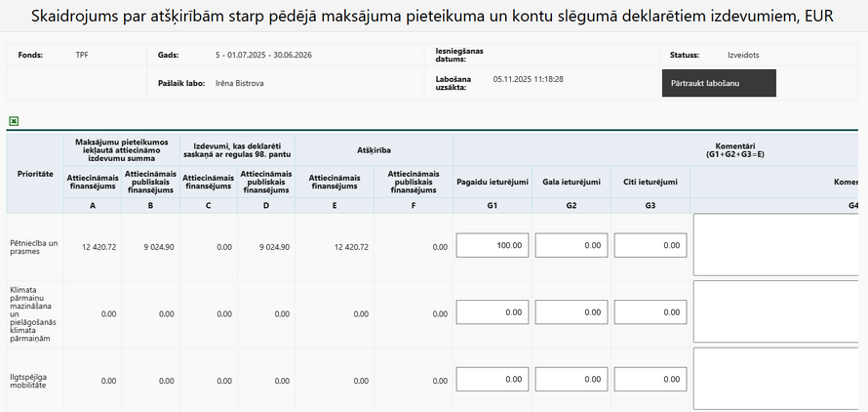Click the Excel export icon
The image size is (868, 412).
tap(14, 121)
